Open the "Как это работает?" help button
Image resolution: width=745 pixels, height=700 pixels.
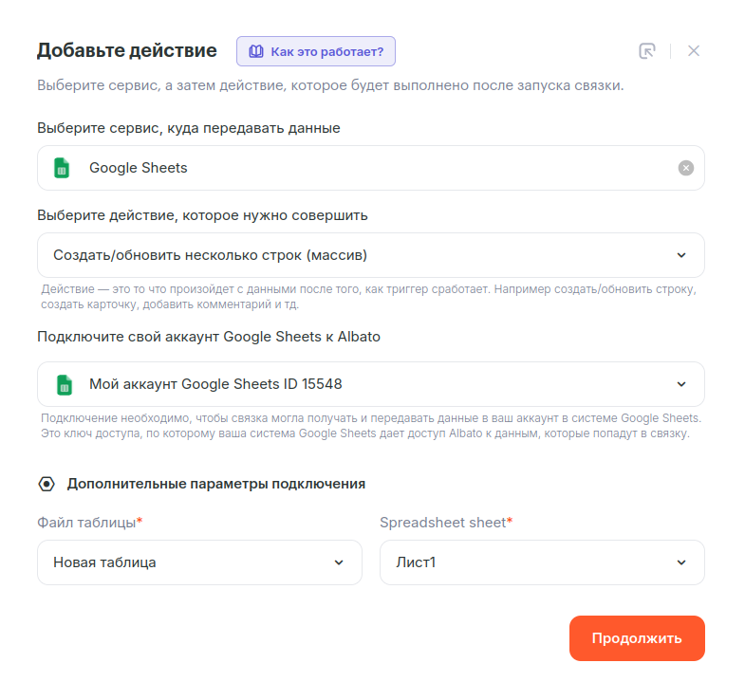coord(316,51)
